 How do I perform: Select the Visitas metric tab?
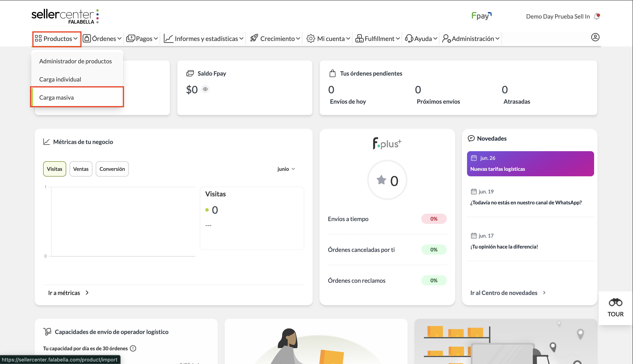[55, 169]
